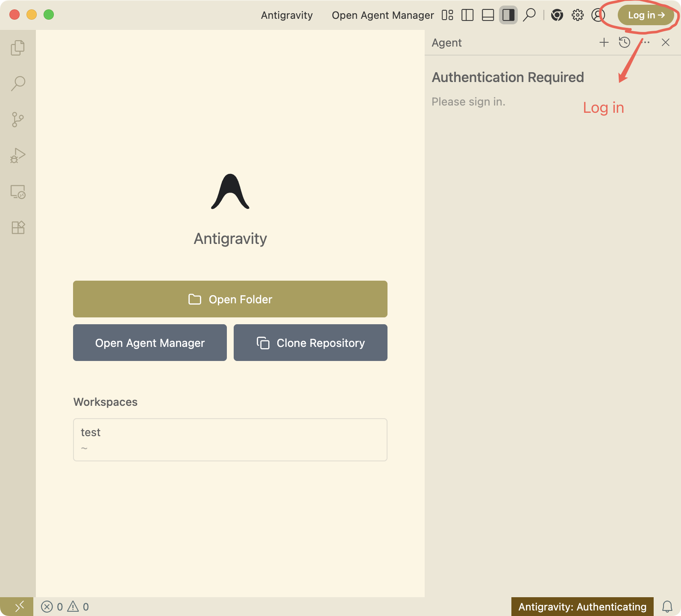Click Open Agent Manager in the title bar

(x=382, y=15)
